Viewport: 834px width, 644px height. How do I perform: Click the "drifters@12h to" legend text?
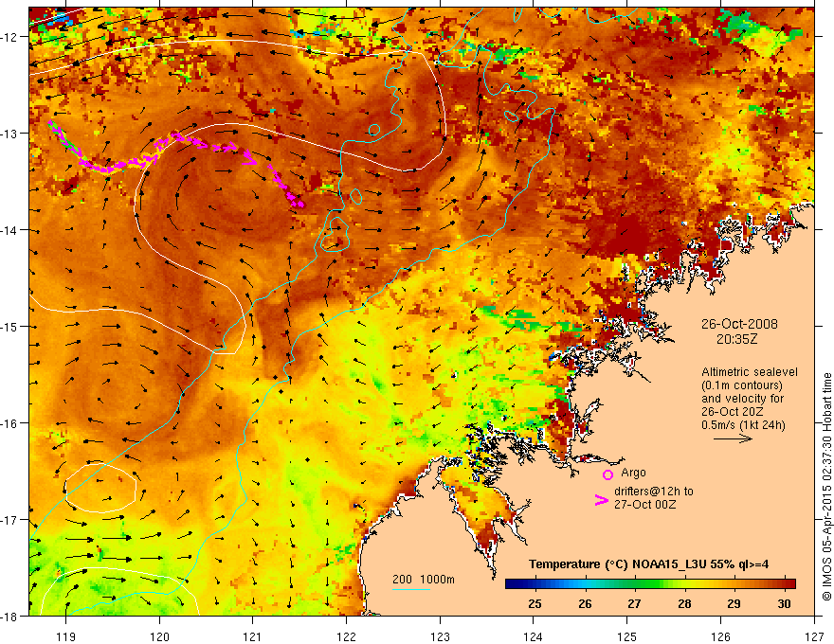pos(654,492)
